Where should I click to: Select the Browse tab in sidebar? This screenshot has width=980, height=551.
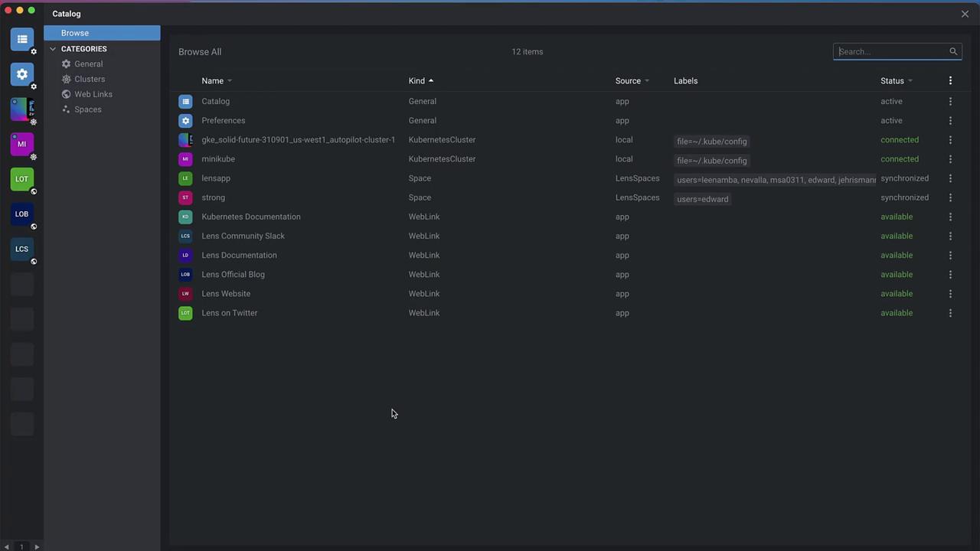click(102, 33)
